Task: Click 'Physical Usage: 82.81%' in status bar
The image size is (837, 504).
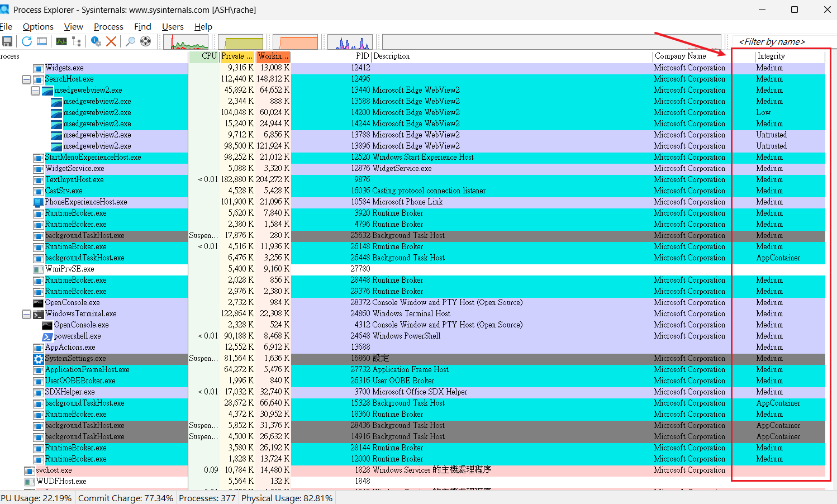Action: tap(287, 498)
